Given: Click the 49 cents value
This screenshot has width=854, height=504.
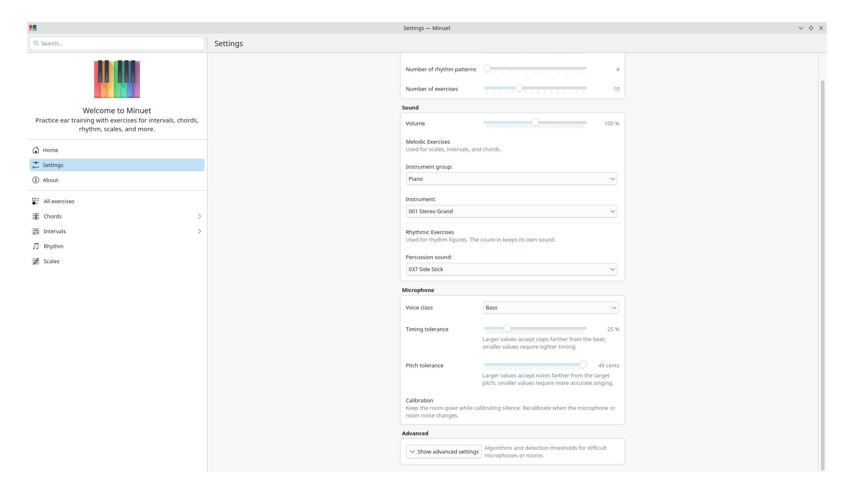Looking at the screenshot, I should [x=609, y=366].
